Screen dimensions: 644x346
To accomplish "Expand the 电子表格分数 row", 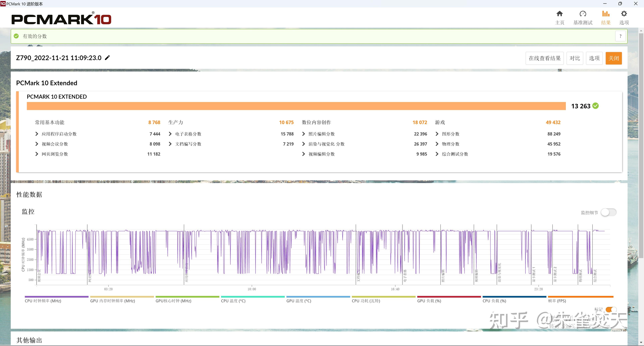I will pos(170,134).
